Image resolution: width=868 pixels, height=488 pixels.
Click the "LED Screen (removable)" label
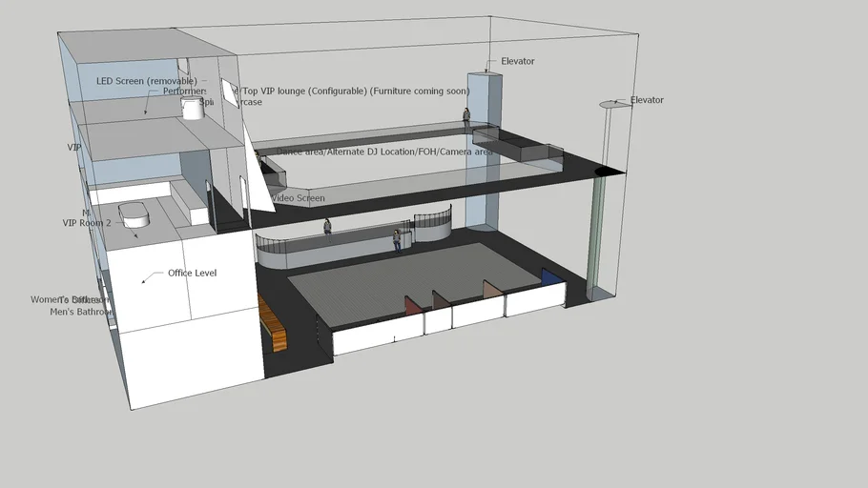tap(146, 81)
